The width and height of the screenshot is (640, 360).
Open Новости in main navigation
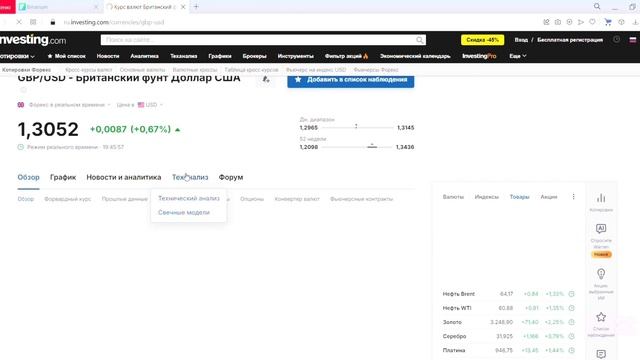[108, 56]
